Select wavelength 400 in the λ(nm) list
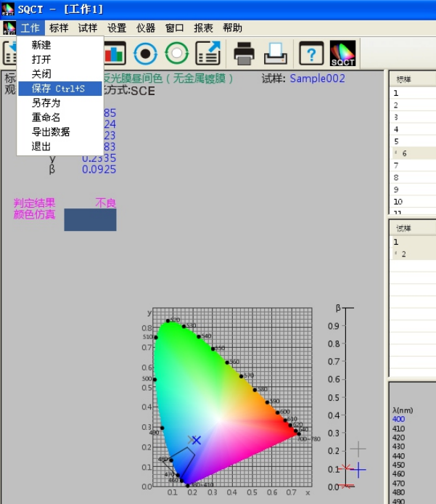The width and height of the screenshot is (436, 504). 399,420
